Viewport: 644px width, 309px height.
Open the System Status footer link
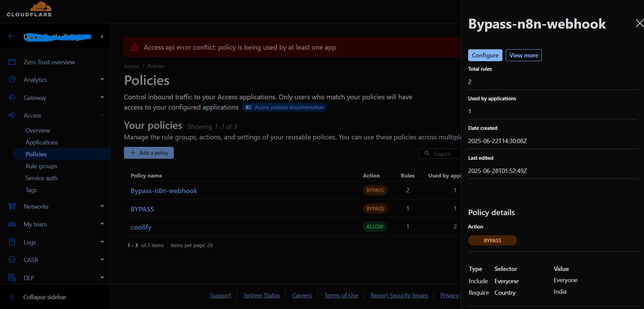coord(262,295)
